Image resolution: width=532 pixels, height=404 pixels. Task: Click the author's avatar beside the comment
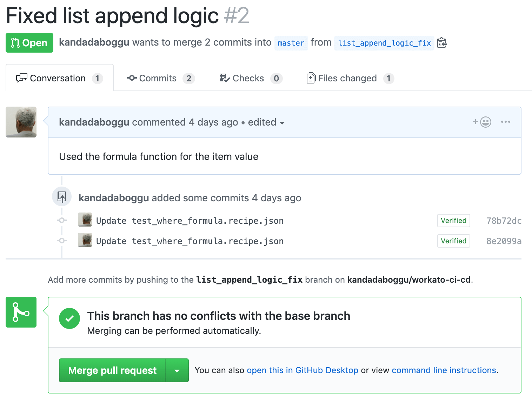pos(21,122)
